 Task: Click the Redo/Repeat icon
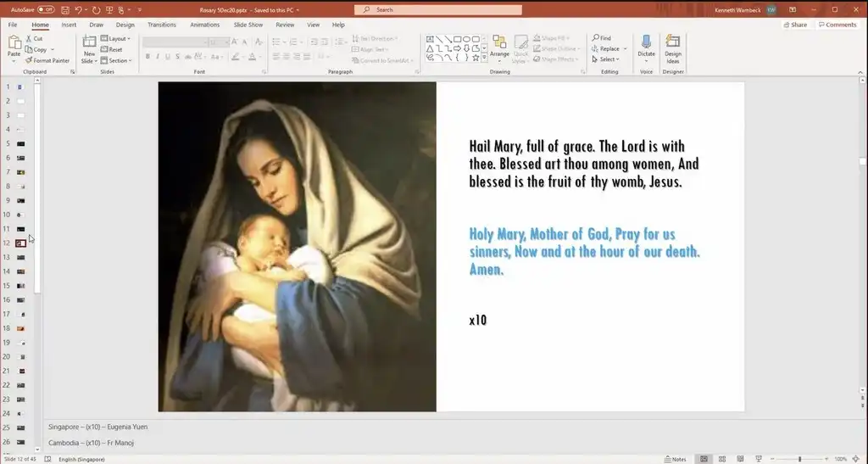(x=97, y=10)
